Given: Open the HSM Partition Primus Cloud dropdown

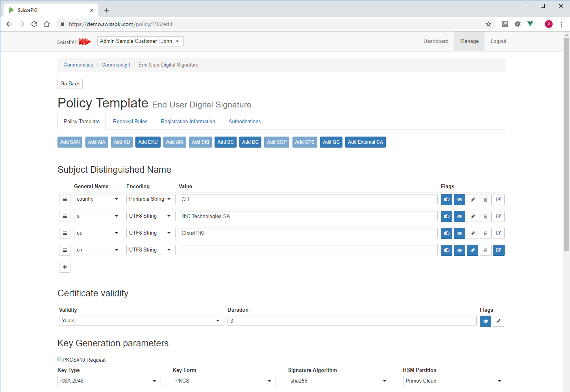Looking at the screenshot, I should 454,381.
